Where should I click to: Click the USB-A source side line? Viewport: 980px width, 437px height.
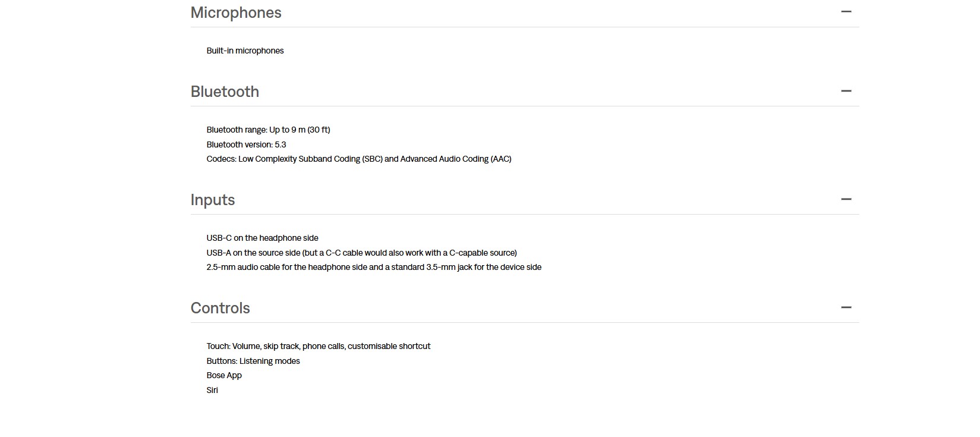[361, 253]
